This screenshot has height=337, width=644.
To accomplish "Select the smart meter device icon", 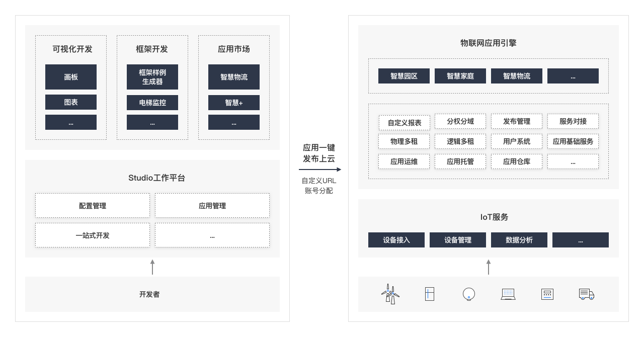I will click(x=546, y=294).
